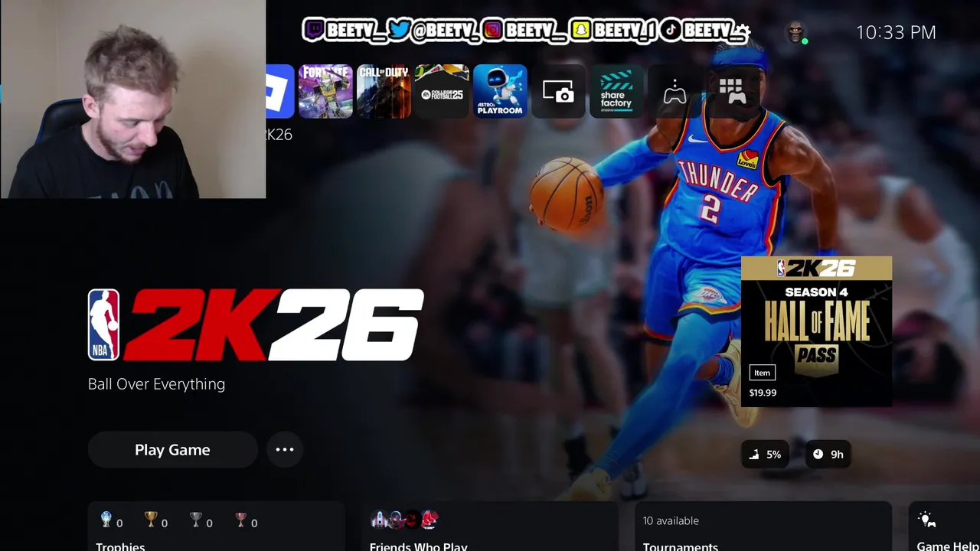Click the Twitter @BEETV_ overlay handle
980x551 pixels.
coord(433,31)
